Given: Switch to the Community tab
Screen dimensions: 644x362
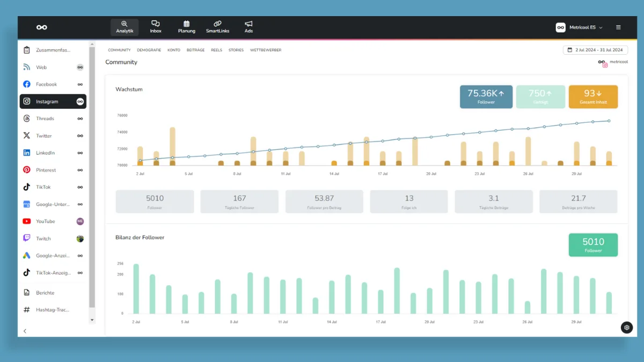Looking at the screenshot, I should coord(119,50).
